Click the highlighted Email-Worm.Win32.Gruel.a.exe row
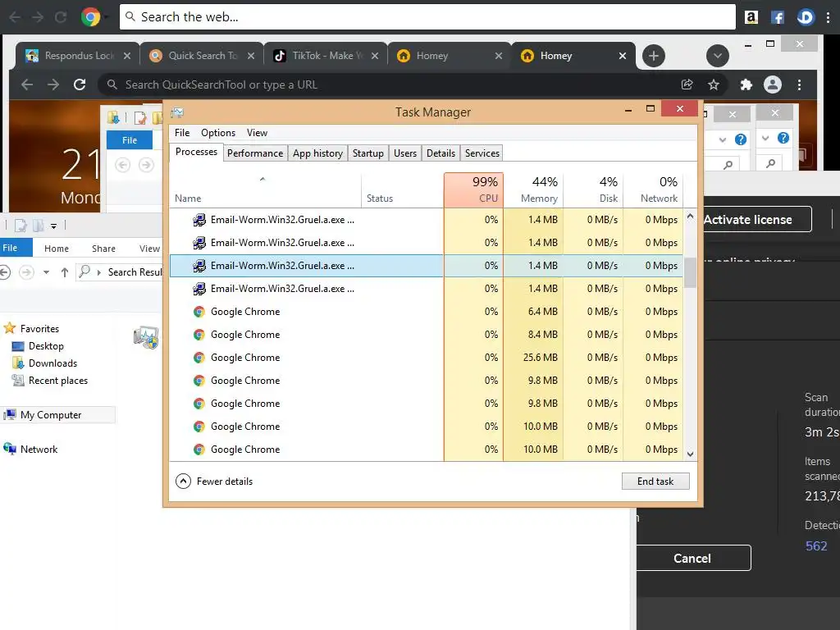840x630 pixels. (426, 266)
